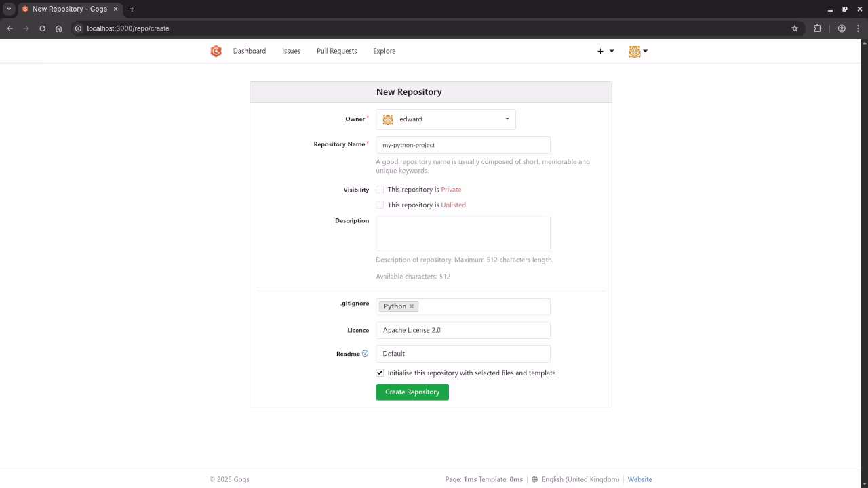Open the Website link in the footer

coord(639,479)
